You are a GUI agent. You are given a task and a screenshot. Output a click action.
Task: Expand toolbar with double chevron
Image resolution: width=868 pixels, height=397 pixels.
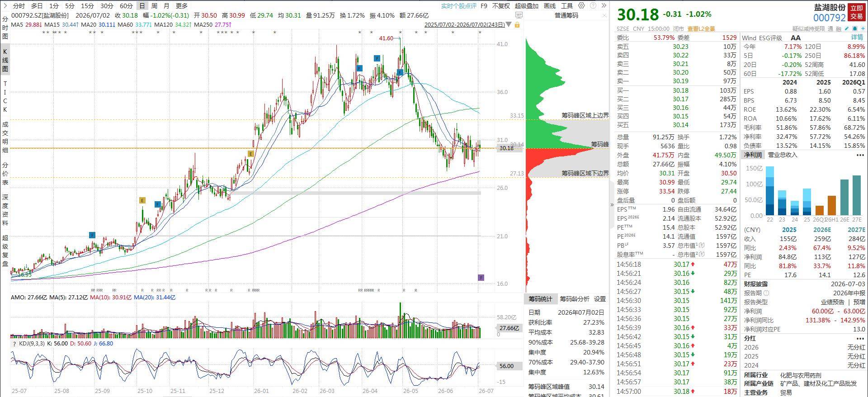pos(604,6)
